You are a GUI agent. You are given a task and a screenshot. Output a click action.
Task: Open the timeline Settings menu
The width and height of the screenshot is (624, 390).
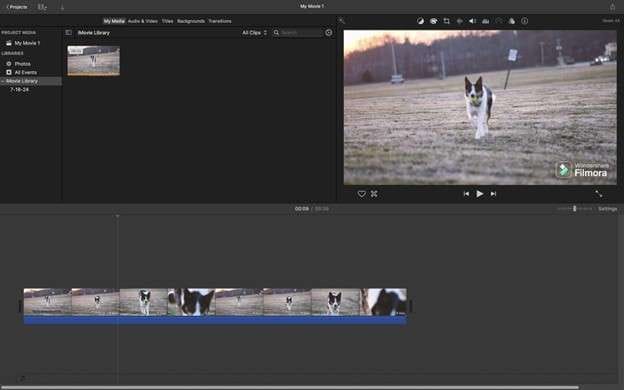point(608,209)
